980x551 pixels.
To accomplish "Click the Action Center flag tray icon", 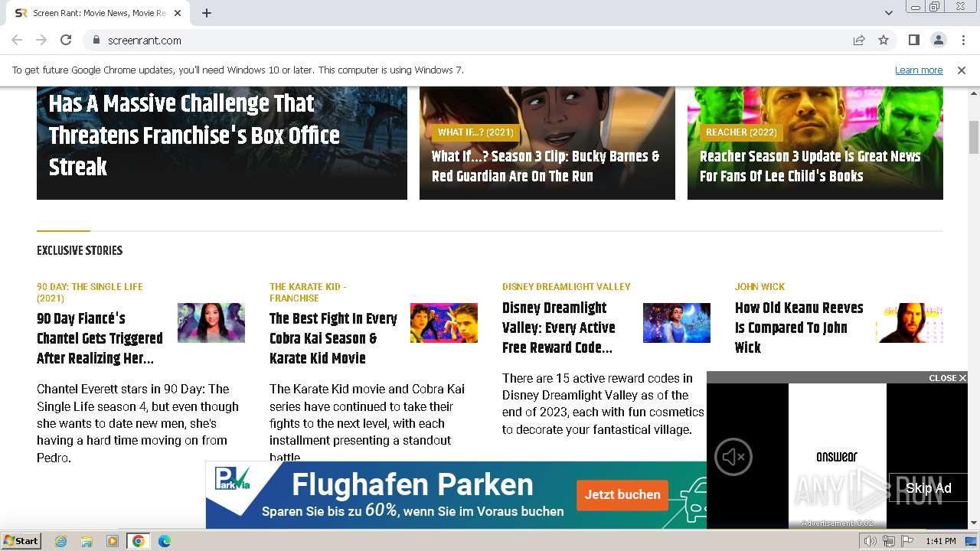I will coord(907,541).
